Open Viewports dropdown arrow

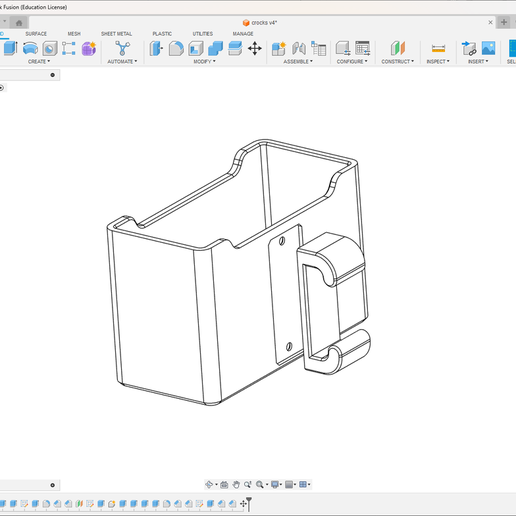(309, 485)
